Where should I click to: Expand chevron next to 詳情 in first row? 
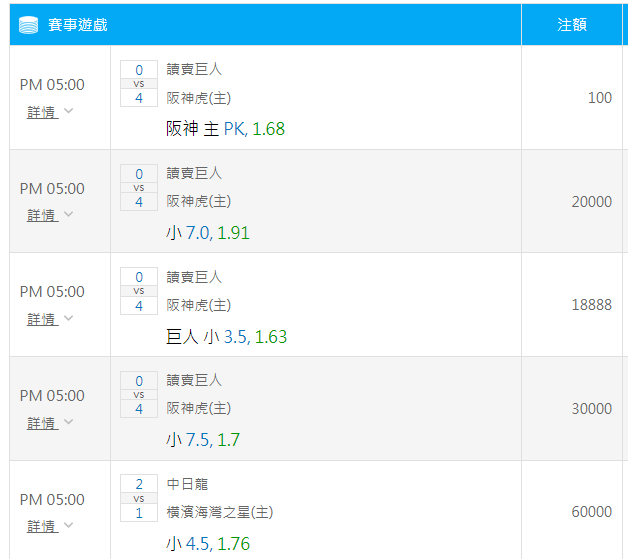click(68, 111)
